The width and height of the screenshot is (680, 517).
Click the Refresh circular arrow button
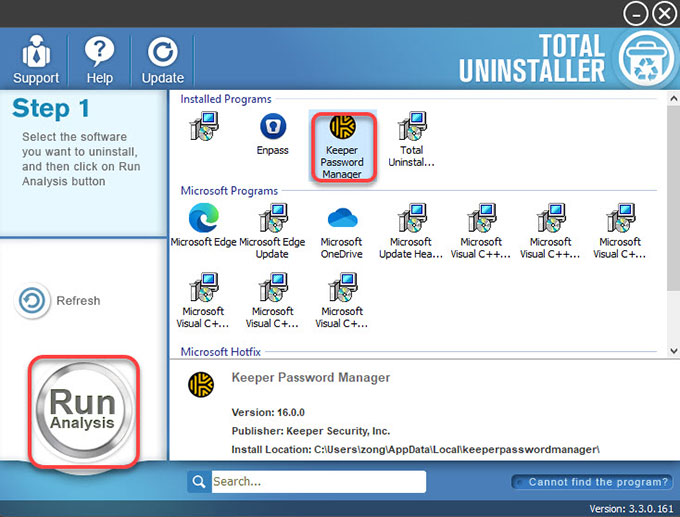point(31,301)
